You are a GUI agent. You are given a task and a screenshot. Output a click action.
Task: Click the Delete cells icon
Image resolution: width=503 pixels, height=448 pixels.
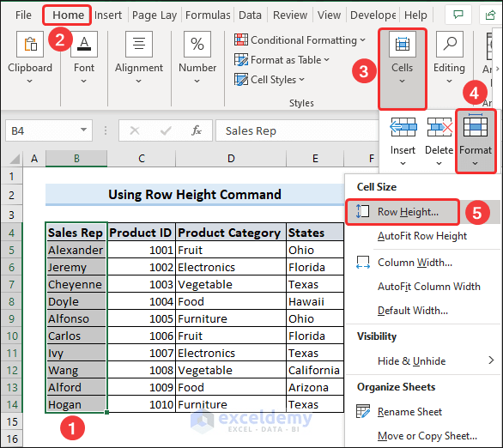[439, 127]
